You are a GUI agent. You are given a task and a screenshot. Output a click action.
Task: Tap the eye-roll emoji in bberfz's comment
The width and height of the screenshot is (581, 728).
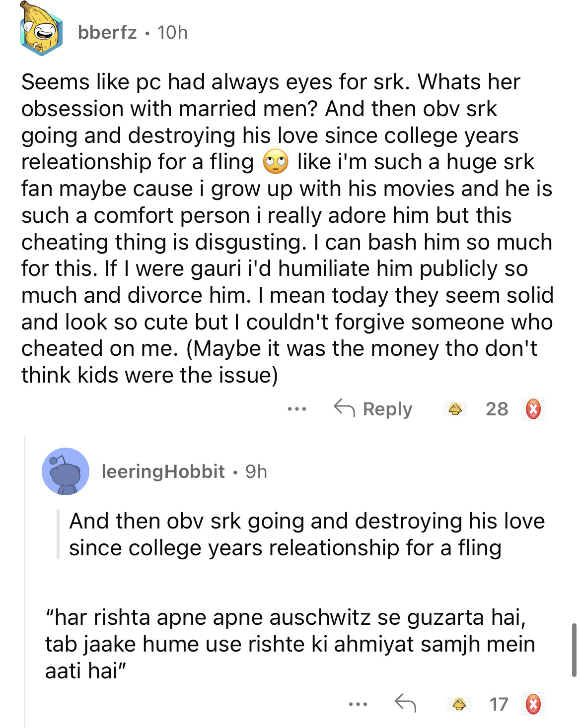(276, 162)
